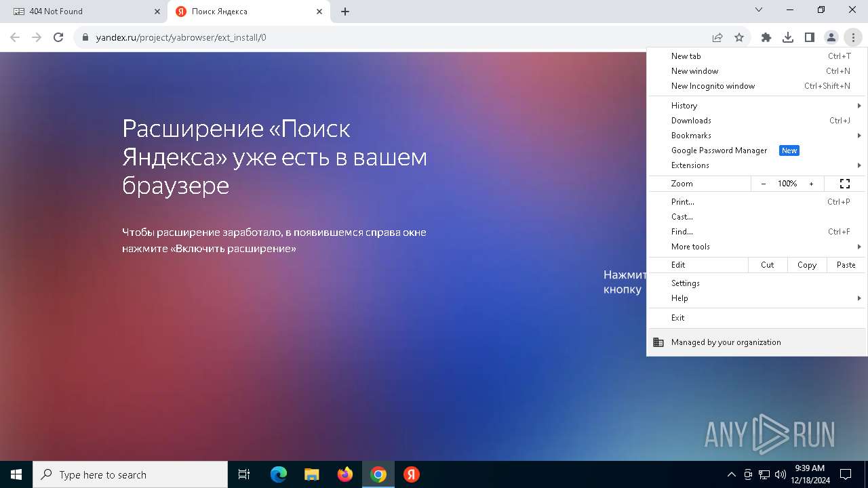Image resolution: width=868 pixels, height=488 pixels.
Task: Bookmark this page with the star icon
Action: pyautogui.click(x=739, y=37)
